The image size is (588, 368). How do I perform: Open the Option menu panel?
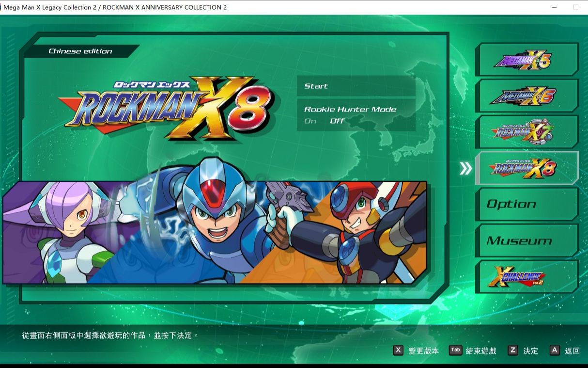tap(527, 204)
